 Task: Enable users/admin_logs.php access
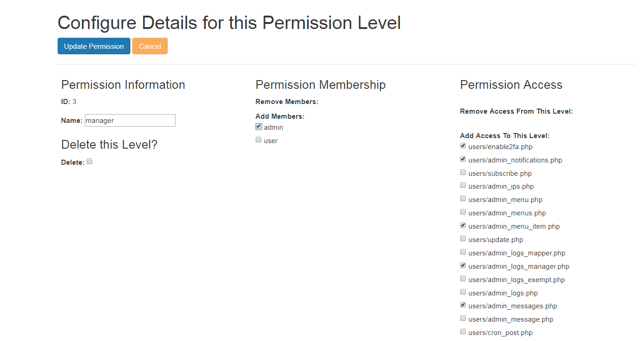pyautogui.click(x=463, y=292)
